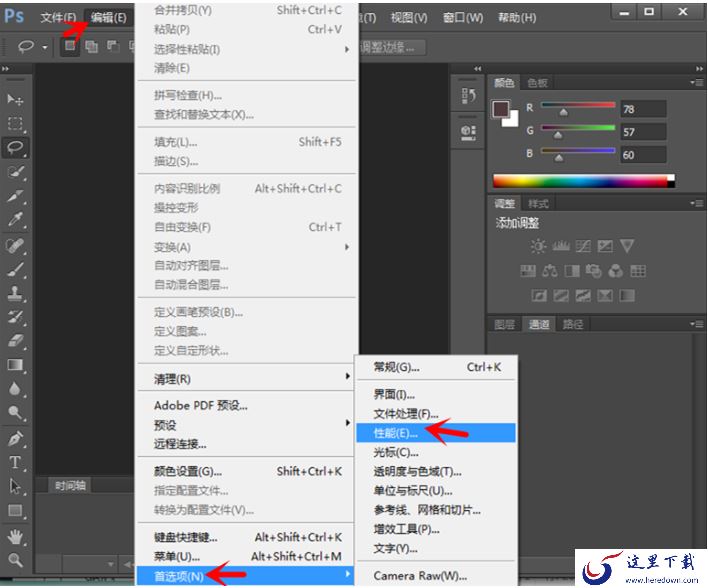Open the Edit (E) menu
Image resolution: width=708 pixels, height=588 pixels.
pos(108,18)
